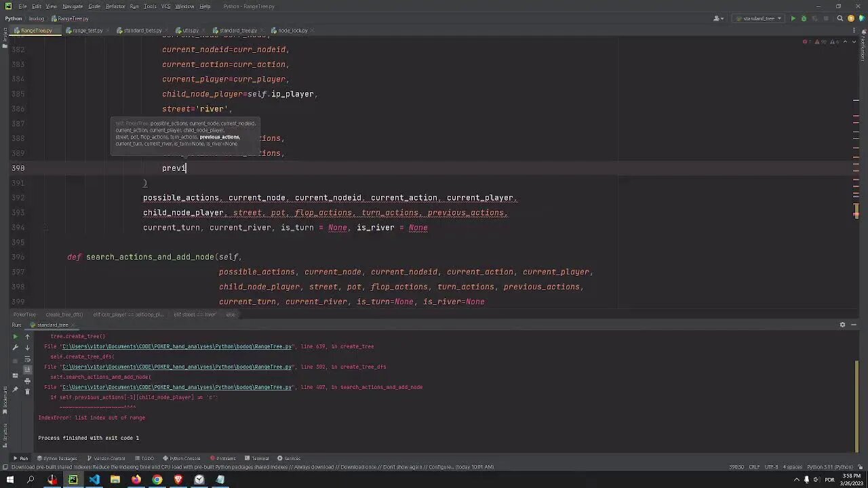Viewport: 868px width, 488px height.
Task: Open the TODO tool window
Action: pos(144,458)
